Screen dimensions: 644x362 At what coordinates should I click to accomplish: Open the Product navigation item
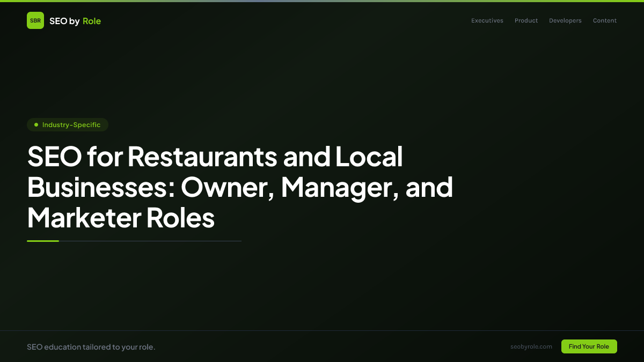pyautogui.click(x=526, y=20)
